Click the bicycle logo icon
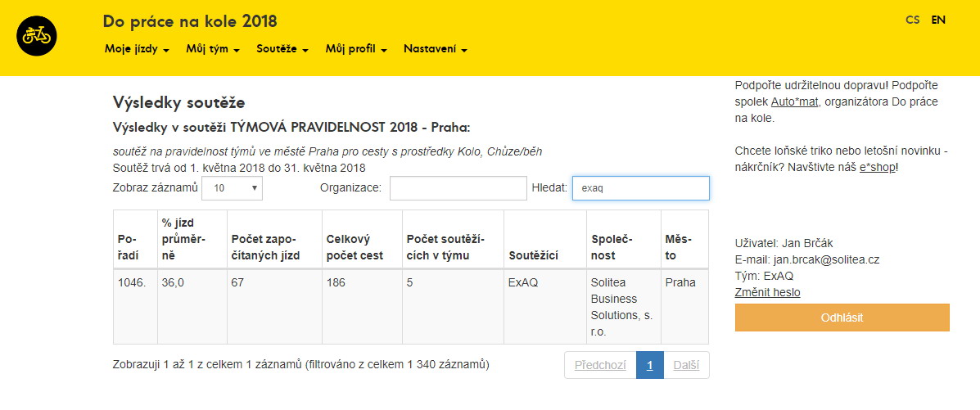Screen dimensions: 980x410 (36, 36)
